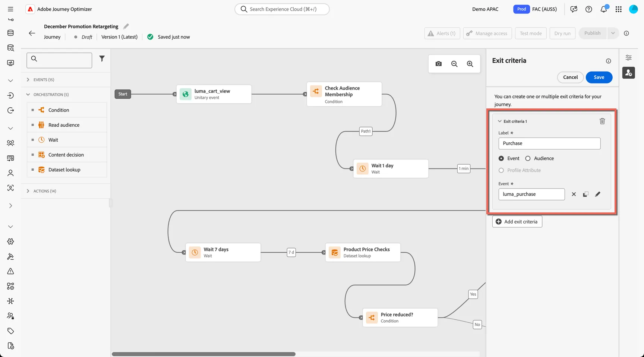This screenshot has height=357, width=644.
Task: Click the Purchase label input field
Action: [x=549, y=143]
